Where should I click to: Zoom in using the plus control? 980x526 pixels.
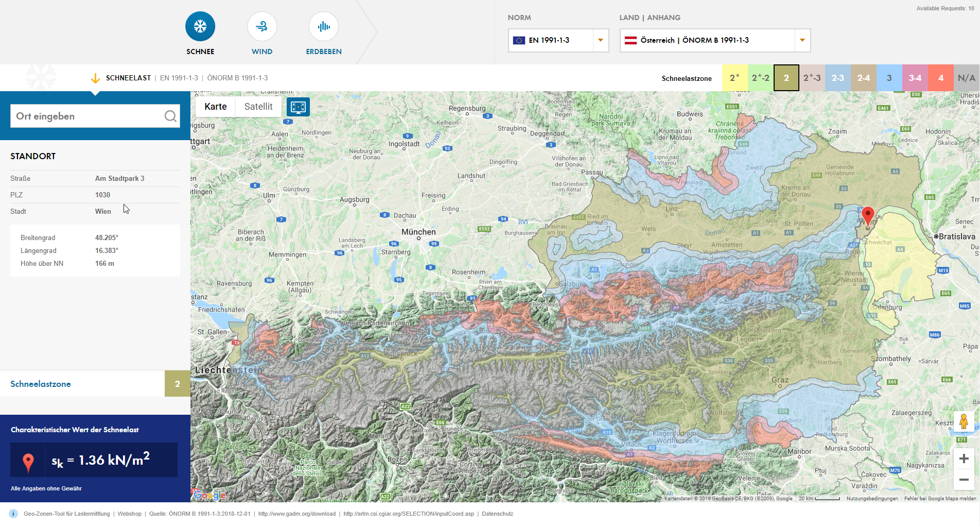[x=964, y=458]
